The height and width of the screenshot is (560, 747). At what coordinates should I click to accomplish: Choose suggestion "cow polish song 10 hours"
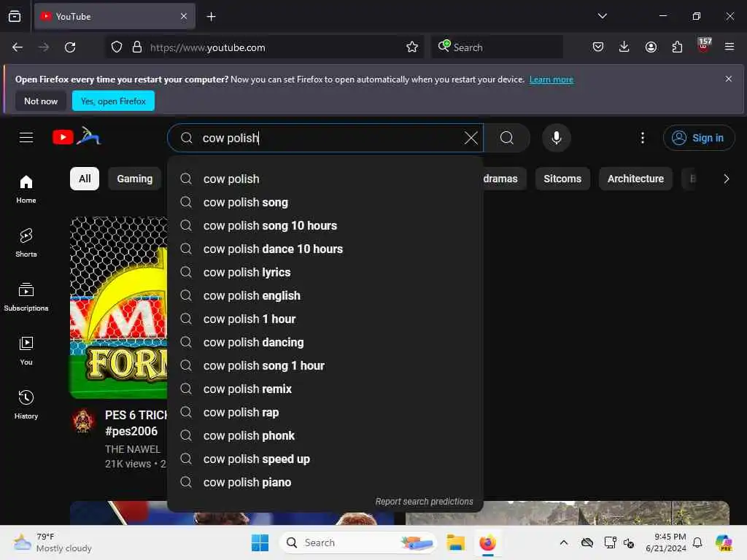tap(325, 226)
